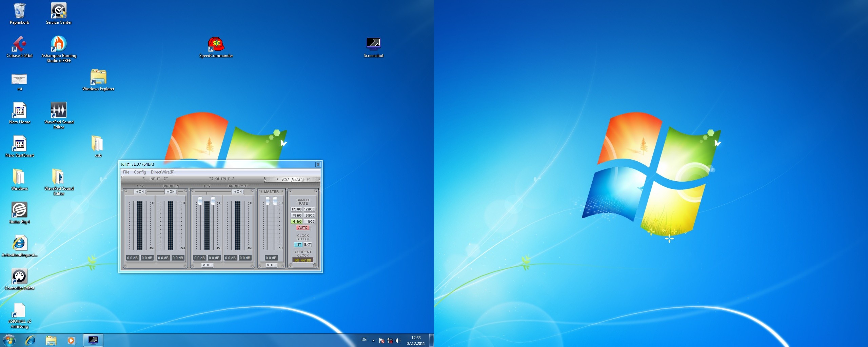Image resolution: width=868 pixels, height=347 pixels.
Task: Toggle MON for S/PDIF OUT
Action: [x=238, y=192]
